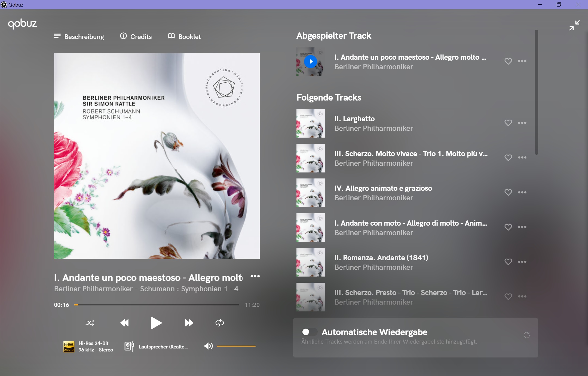588x376 pixels.
Task: Open options for the current track title
Action: [x=255, y=276]
